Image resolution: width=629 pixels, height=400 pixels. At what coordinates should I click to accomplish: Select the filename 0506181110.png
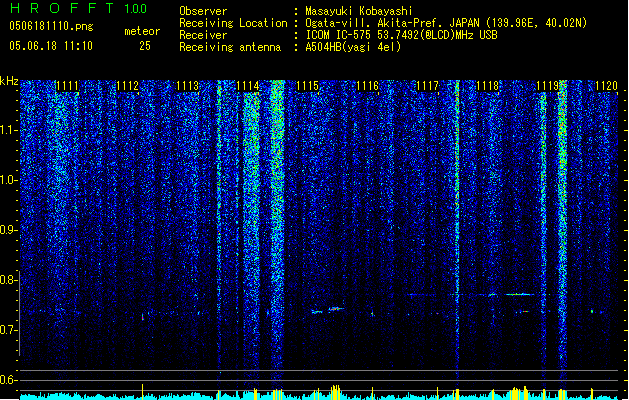[x=51, y=26]
